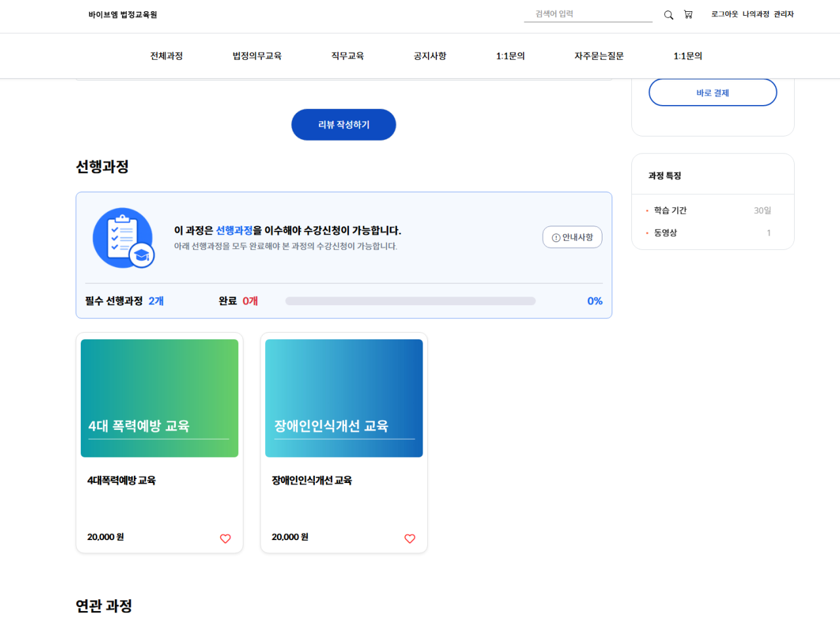840x630 pixels.
Task: Click the 리뷰 작성하기 button
Action: point(344,125)
